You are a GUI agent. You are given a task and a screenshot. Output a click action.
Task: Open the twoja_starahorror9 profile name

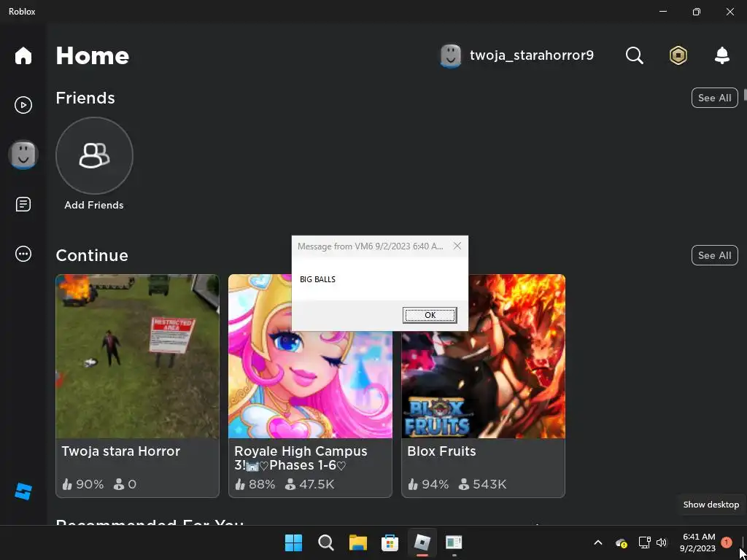click(532, 55)
